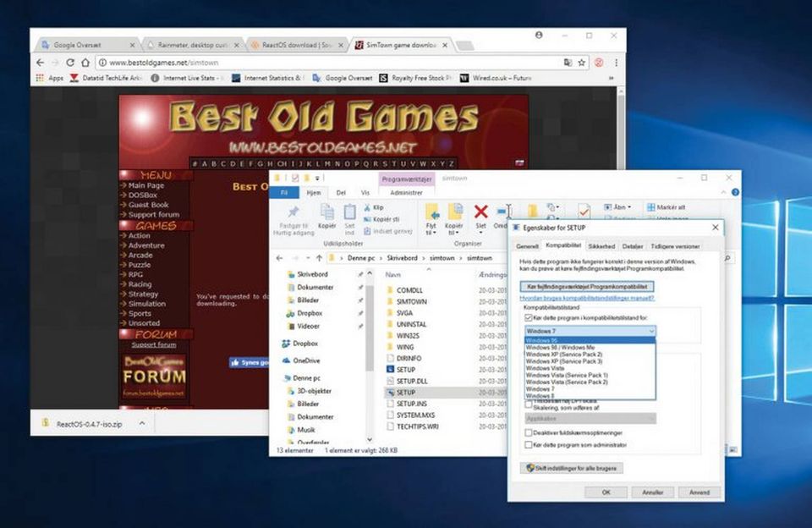Image resolution: width=812 pixels, height=528 pixels.
Task: Collapse the Windows 7 compatibility combo box
Action: click(x=650, y=330)
